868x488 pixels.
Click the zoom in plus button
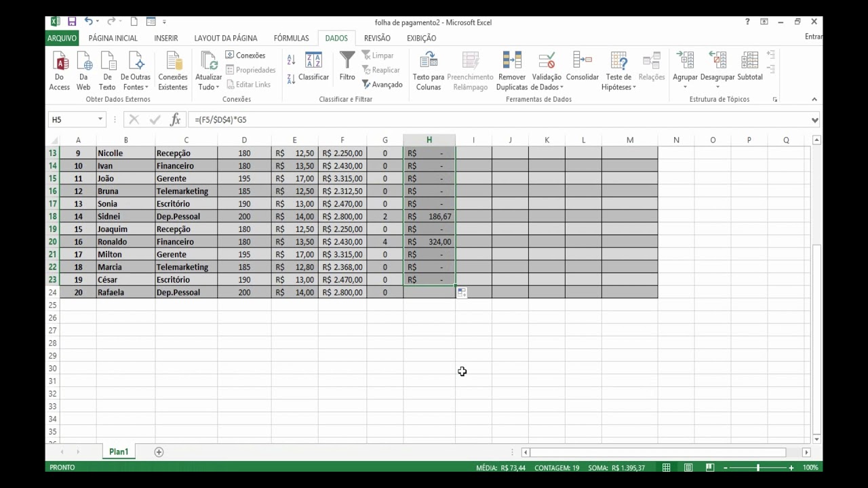click(x=791, y=468)
